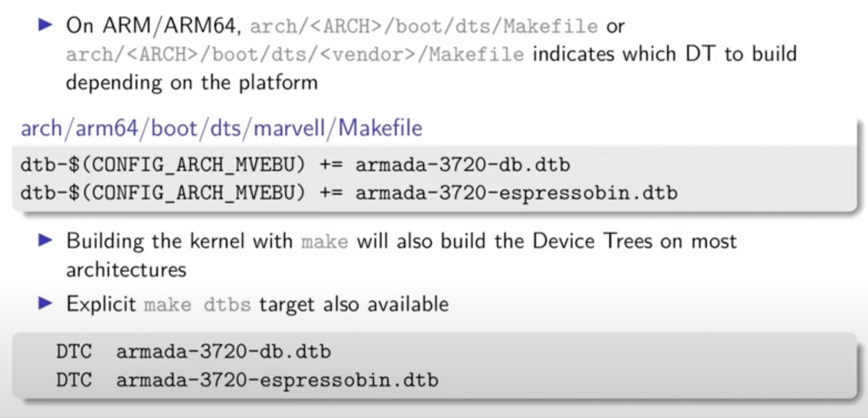Click dtb-$(CONFIG_ARCH_MVEBU) on the second Makefile line
Screen dimensions: 868x418
click(163, 193)
